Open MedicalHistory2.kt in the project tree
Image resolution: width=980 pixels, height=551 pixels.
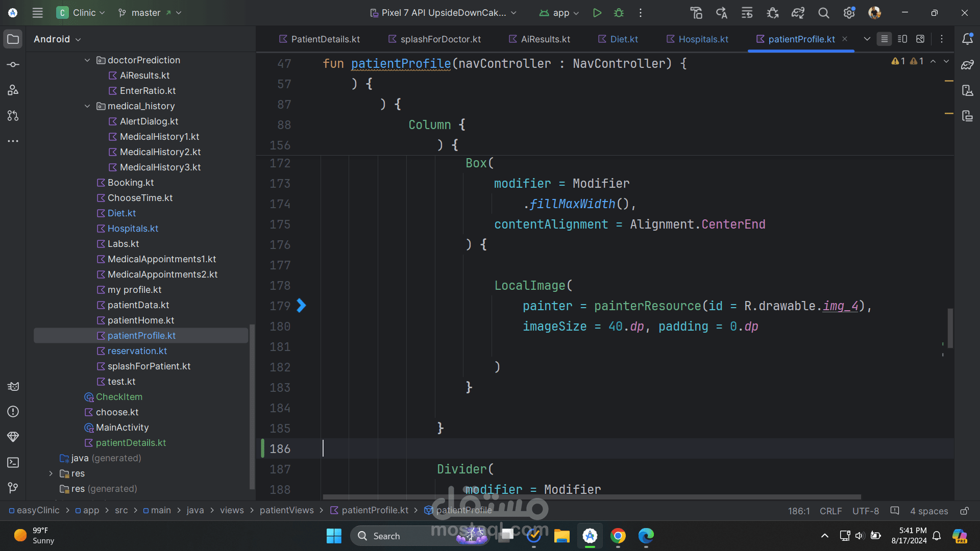(160, 152)
